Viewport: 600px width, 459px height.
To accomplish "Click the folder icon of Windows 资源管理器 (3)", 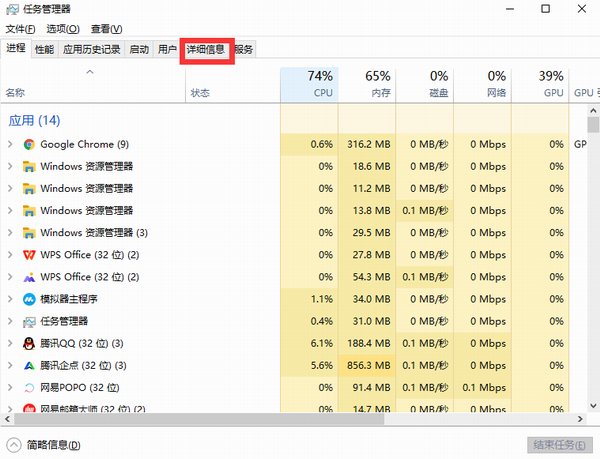I will coord(30,233).
